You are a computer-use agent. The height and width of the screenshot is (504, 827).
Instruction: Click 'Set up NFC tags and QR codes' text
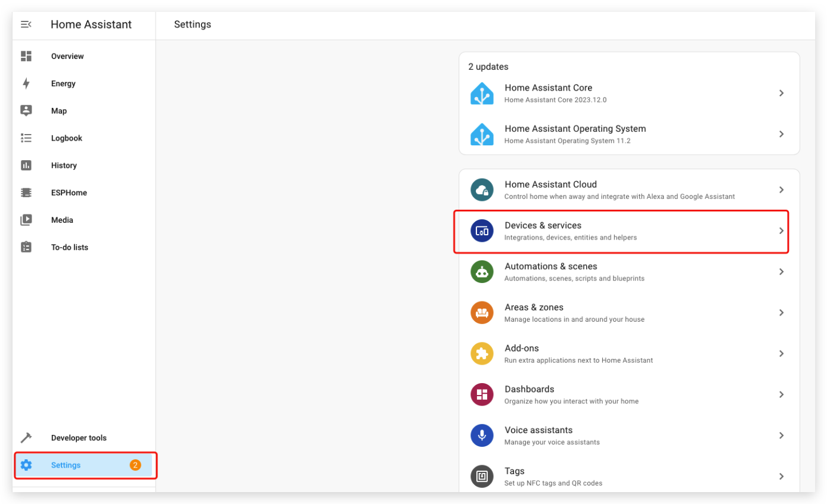(553, 483)
